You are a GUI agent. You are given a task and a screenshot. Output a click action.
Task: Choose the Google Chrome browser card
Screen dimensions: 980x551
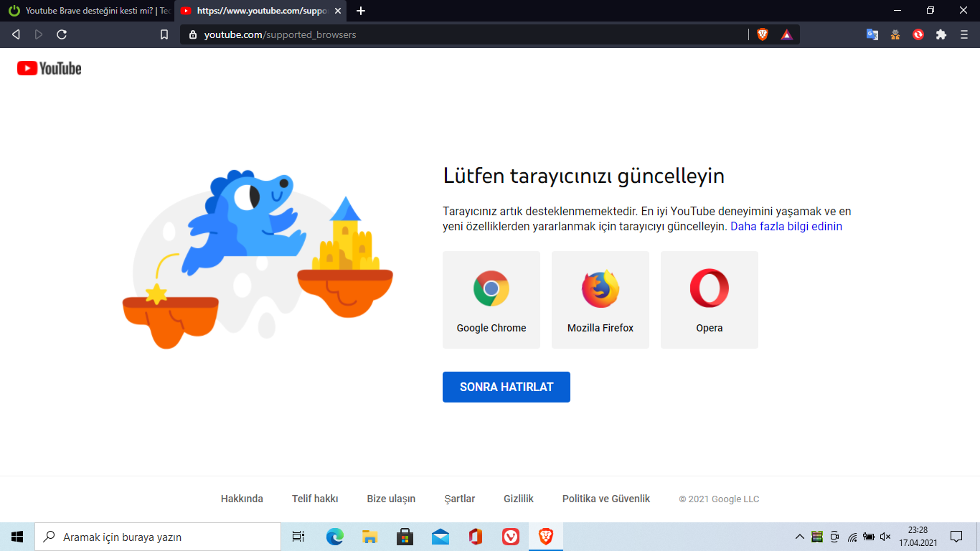coord(491,300)
